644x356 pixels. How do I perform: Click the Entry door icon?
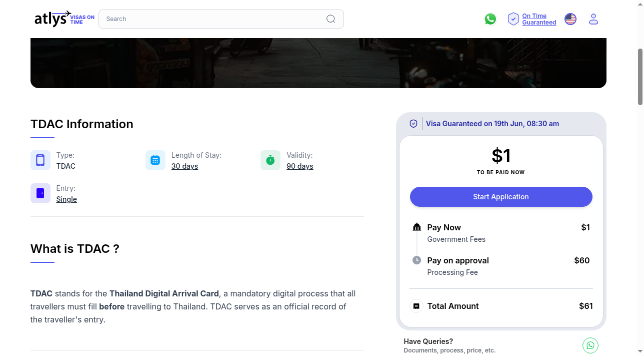pyautogui.click(x=40, y=193)
